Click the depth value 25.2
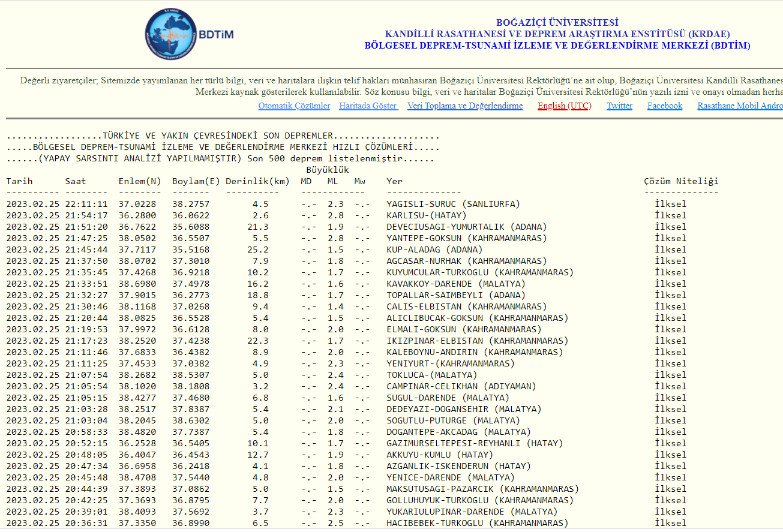783x532 pixels. [258, 250]
